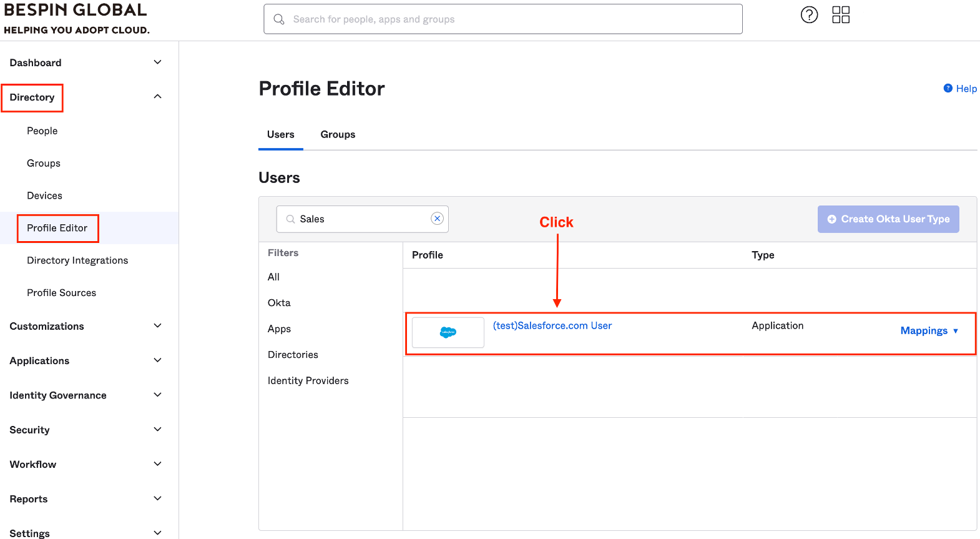Expand the Dashboard sidebar section
The image size is (980, 539).
pos(157,62)
